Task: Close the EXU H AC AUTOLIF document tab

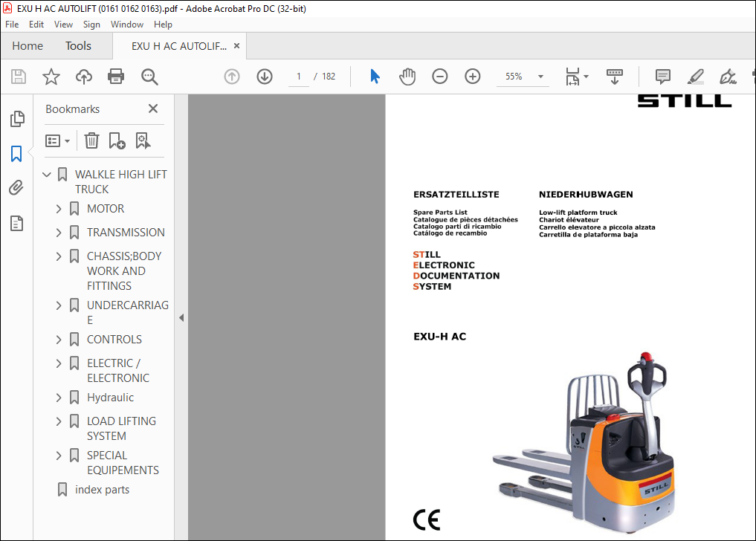Action: (x=236, y=46)
